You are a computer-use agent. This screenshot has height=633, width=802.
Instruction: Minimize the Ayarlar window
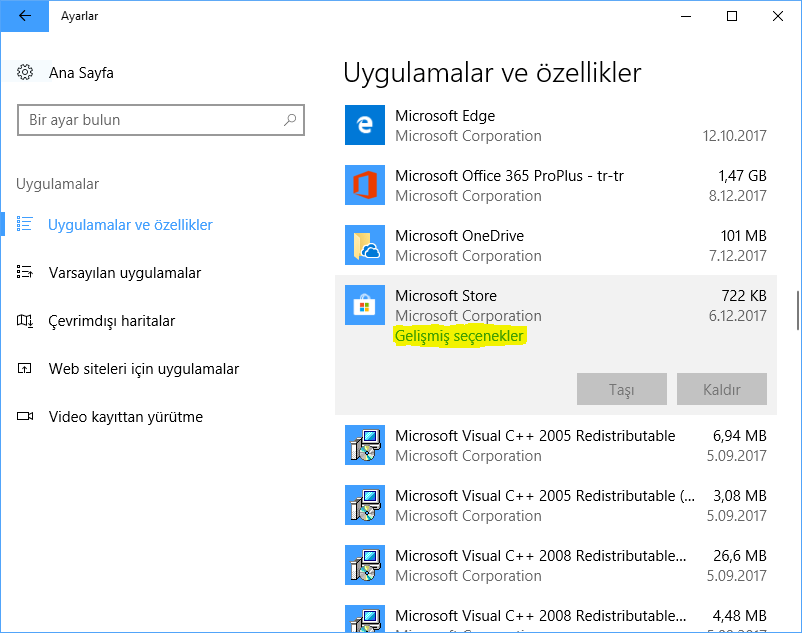(x=686, y=16)
